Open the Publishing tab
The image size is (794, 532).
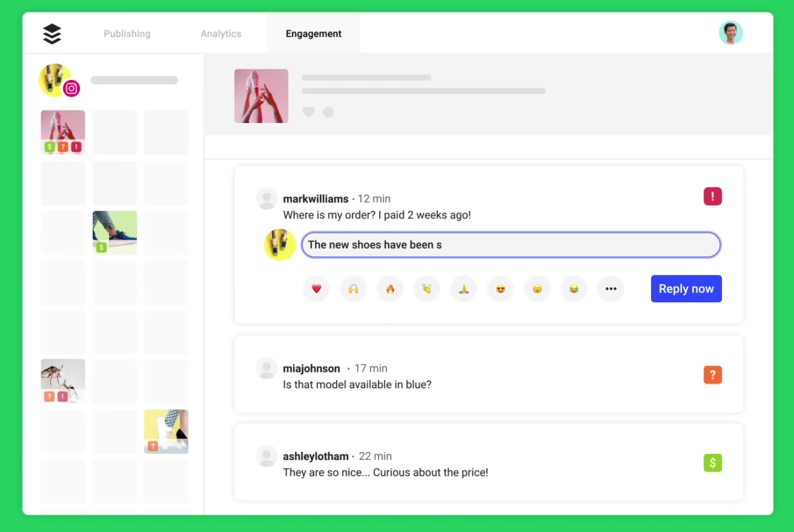tap(127, 34)
